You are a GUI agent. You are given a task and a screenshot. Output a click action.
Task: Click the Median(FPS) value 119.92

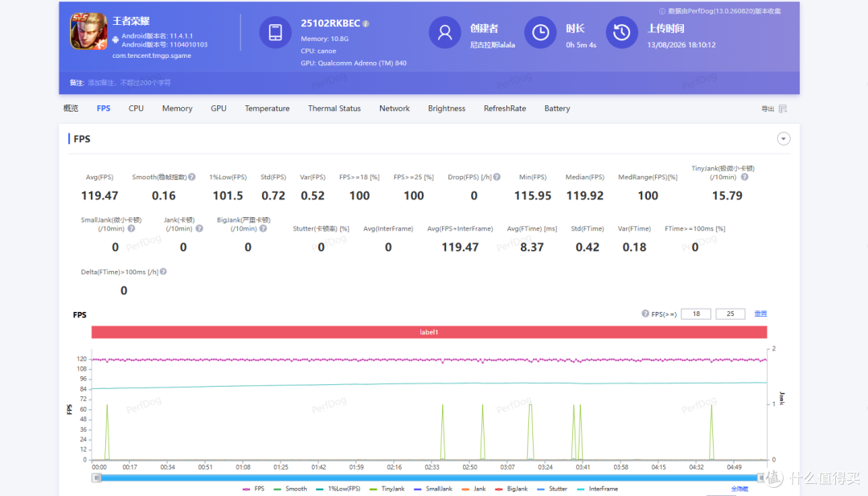click(585, 196)
